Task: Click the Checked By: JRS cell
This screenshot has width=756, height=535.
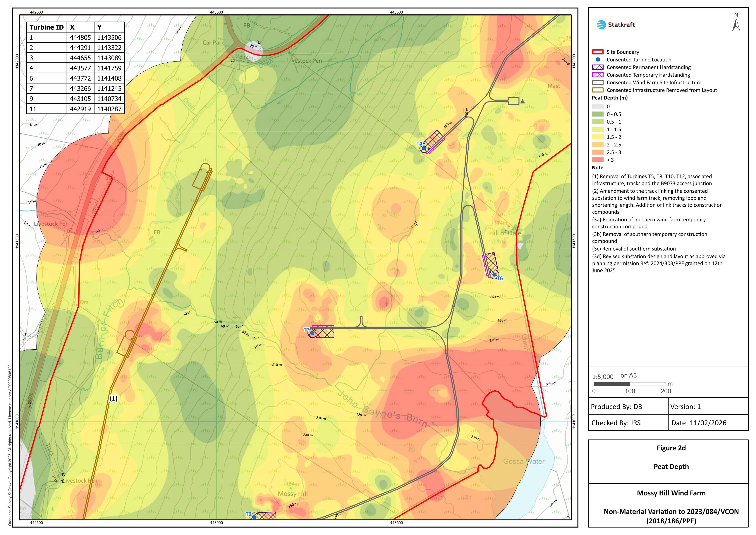Action: pos(628,423)
